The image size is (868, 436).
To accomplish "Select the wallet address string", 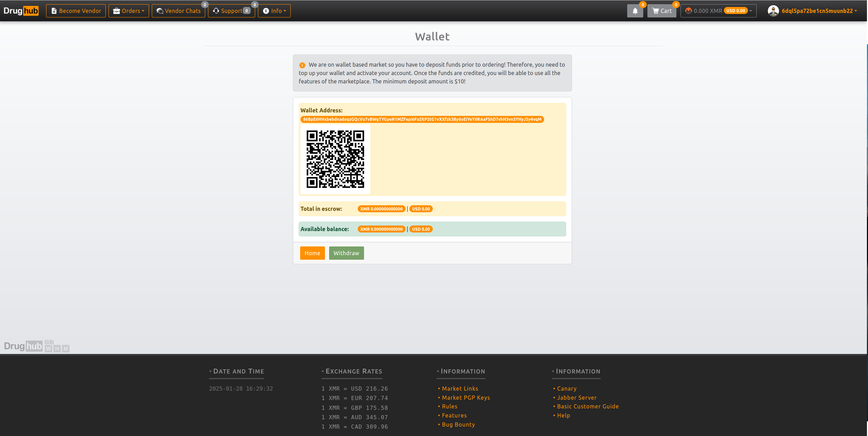I will 422,119.
